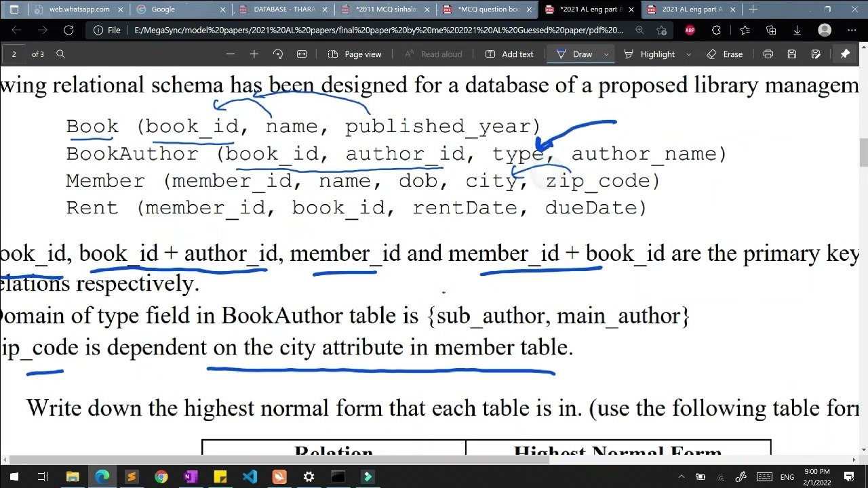This screenshot has height=488, width=868.
Task: Open the user profile avatar
Action: click(x=825, y=30)
